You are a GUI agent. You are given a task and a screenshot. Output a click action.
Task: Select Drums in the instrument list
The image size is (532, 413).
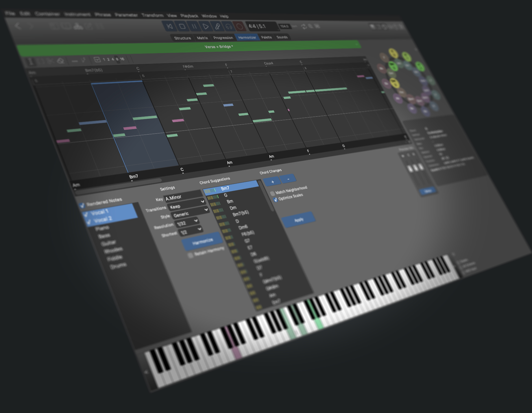(118, 266)
